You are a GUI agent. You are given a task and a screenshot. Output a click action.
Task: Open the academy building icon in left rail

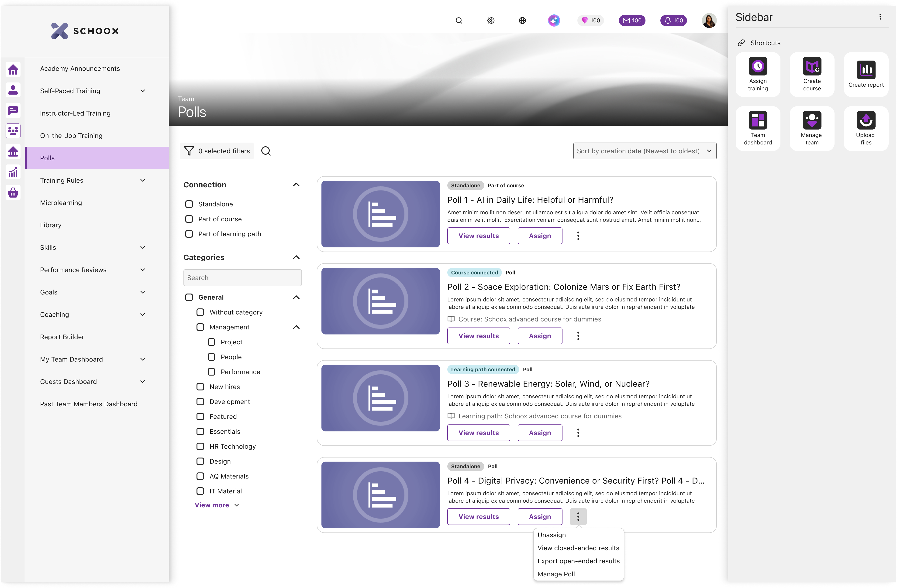(13, 152)
